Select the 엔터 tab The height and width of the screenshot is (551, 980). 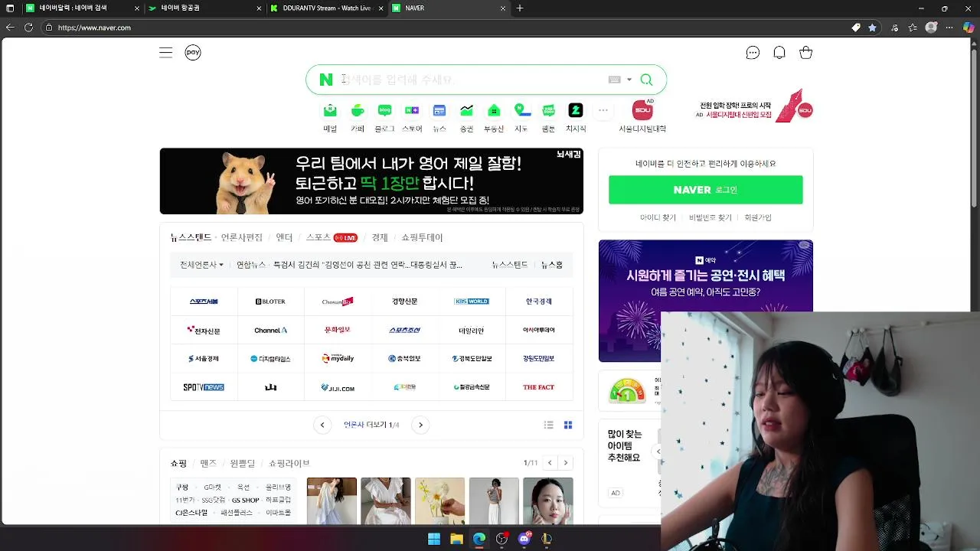284,237
